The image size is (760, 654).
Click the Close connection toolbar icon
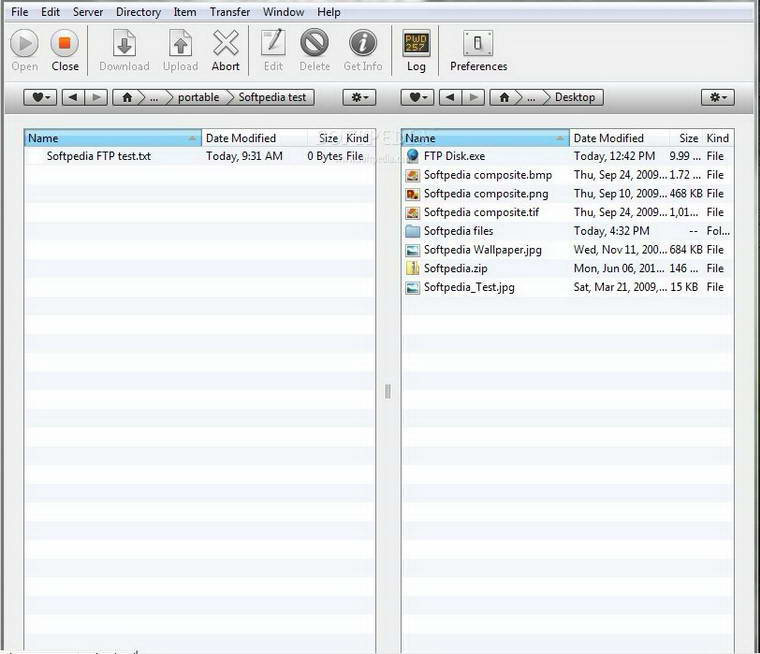tap(64, 44)
